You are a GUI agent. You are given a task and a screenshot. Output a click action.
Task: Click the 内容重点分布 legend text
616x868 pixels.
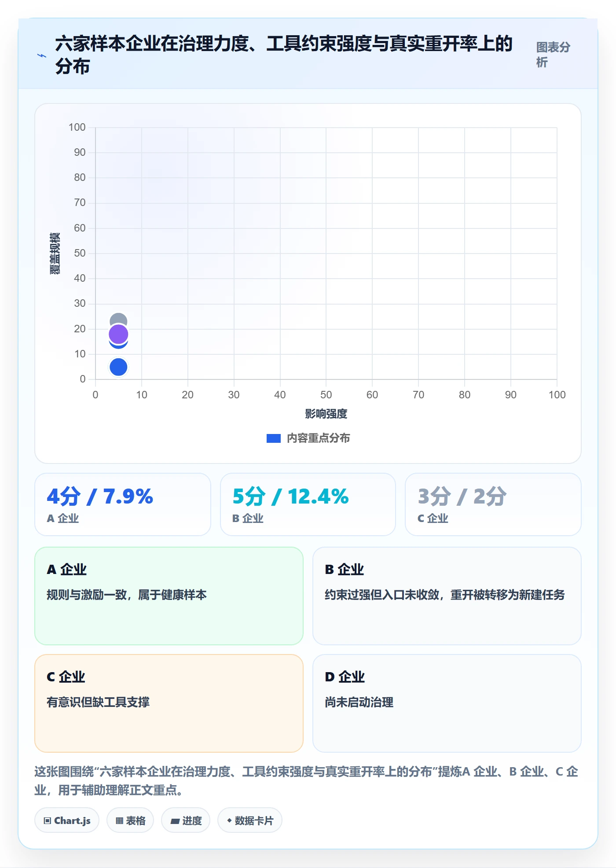pos(318,438)
